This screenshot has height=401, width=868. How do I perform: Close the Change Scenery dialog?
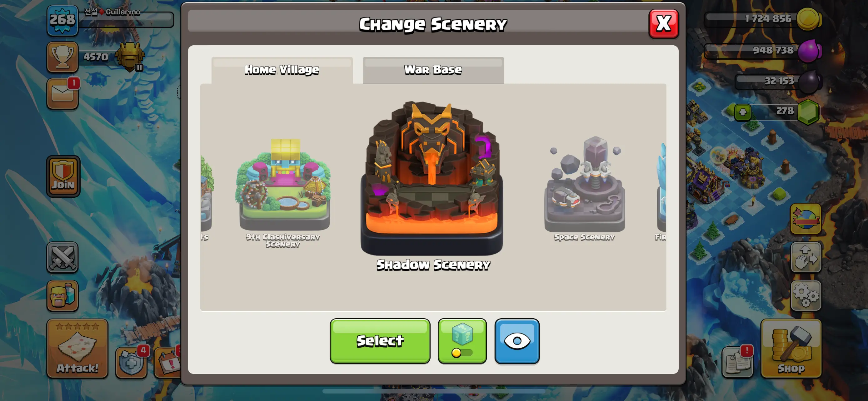click(663, 23)
